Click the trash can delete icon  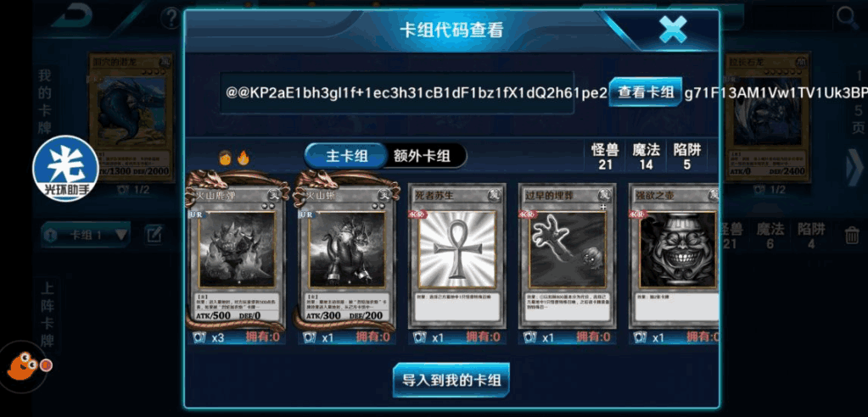click(x=851, y=235)
